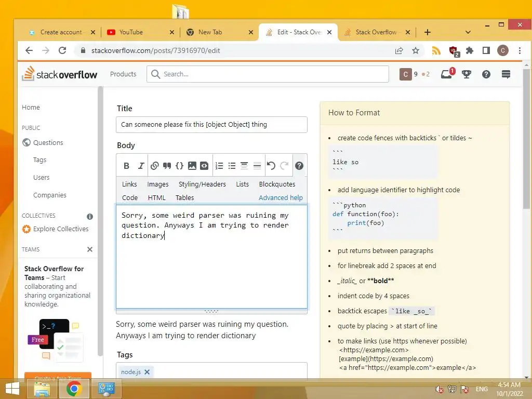Apply bold formatting in editor toolbar
This screenshot has width=532, height=399.
pyautogui.click(x=127, y=166)
